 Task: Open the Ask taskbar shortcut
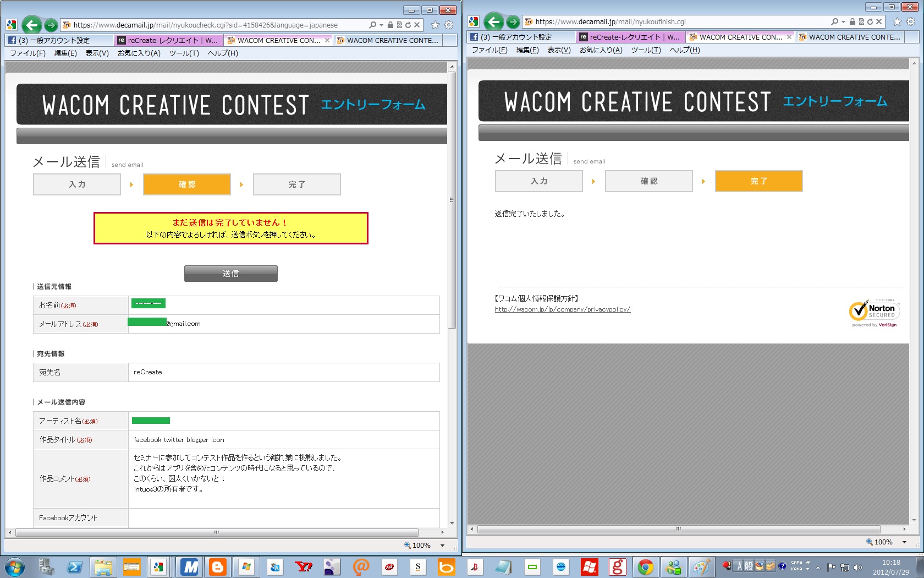[389, 567]
